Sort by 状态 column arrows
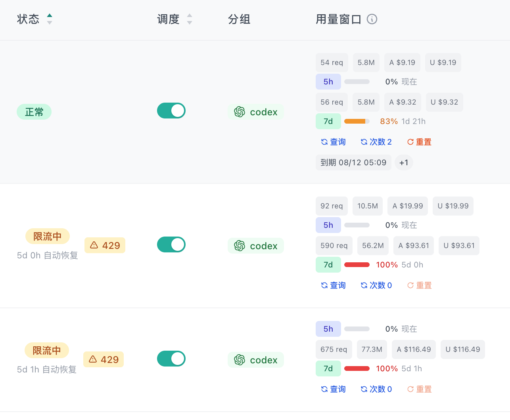Screen dimensions: 510x420 [x=50, y=19]
